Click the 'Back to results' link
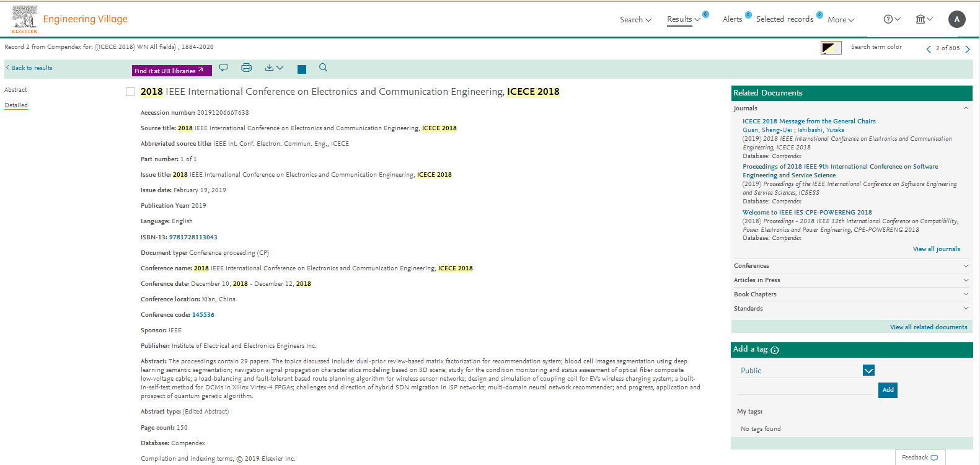This screenshot has height=465, width=980. pos(31,68)
